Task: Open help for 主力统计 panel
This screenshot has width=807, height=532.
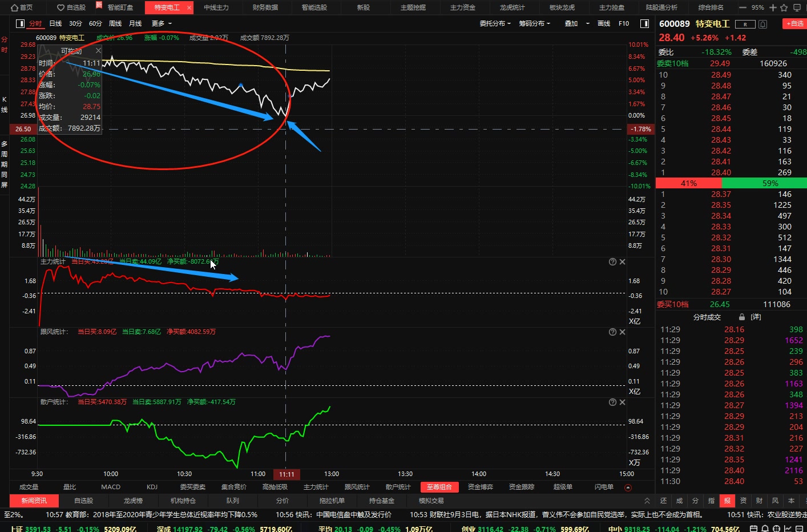Action: pyautogui.click(x=612, y=261)
